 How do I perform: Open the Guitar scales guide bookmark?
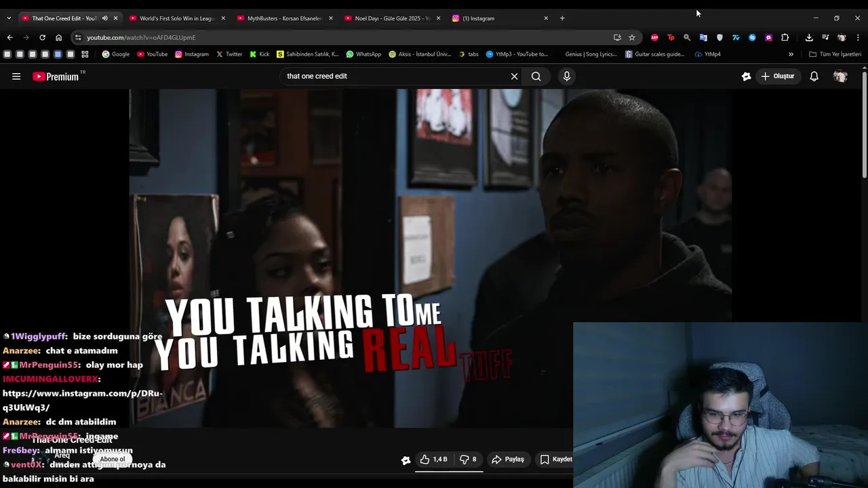655,54
